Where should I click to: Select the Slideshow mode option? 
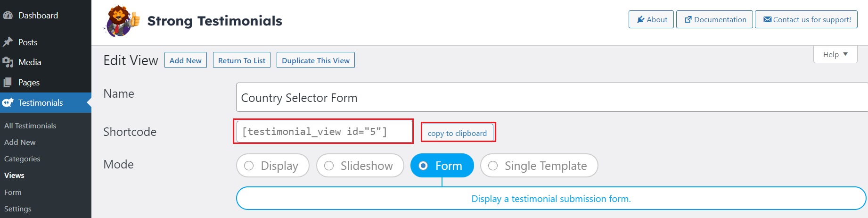click(360, 166)
